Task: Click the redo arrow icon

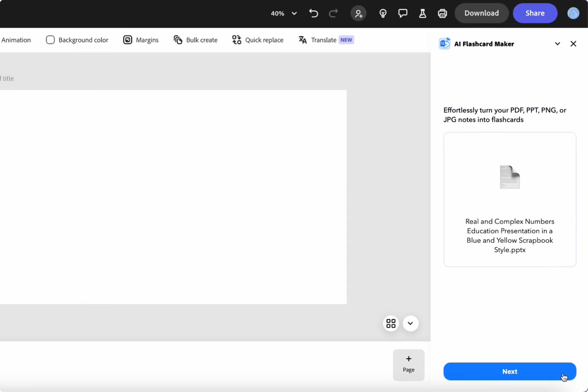Action: pyautogui.click(x=333, y=13)
